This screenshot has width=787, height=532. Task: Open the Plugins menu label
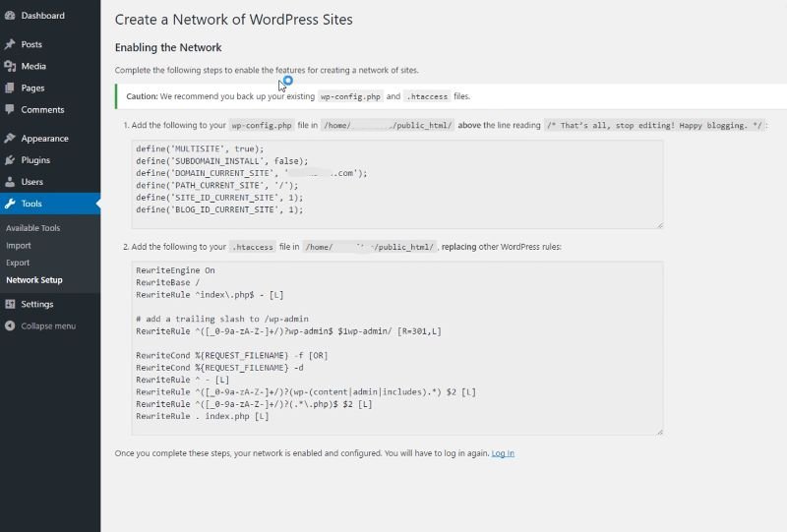[x=35, y=160]
